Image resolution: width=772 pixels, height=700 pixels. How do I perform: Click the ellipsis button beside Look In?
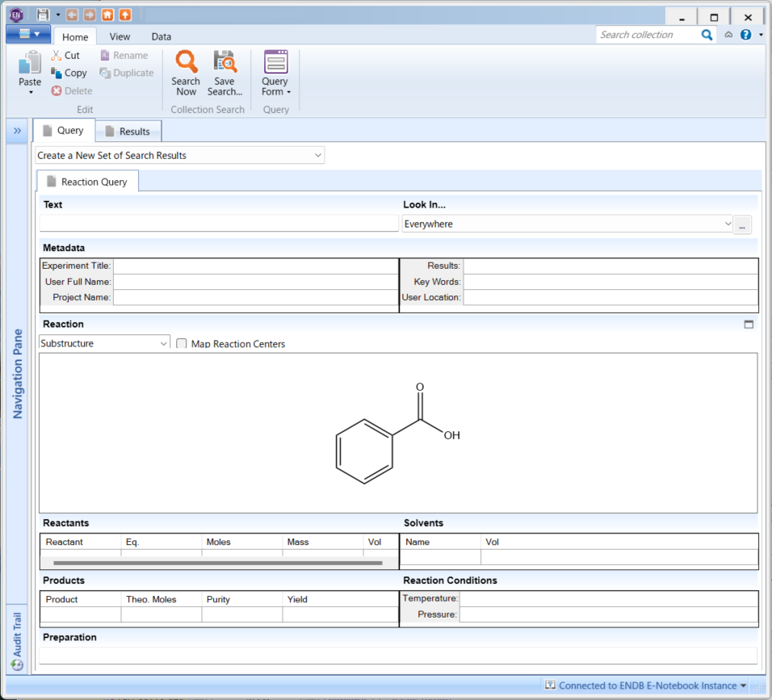click(x=742, y=225)
